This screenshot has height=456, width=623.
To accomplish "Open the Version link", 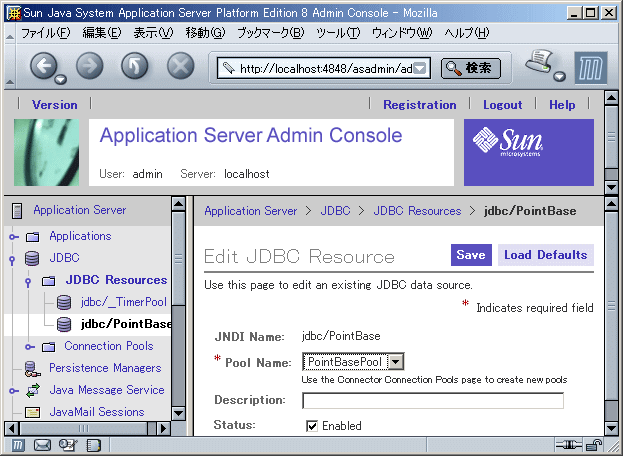I will 55,105.
